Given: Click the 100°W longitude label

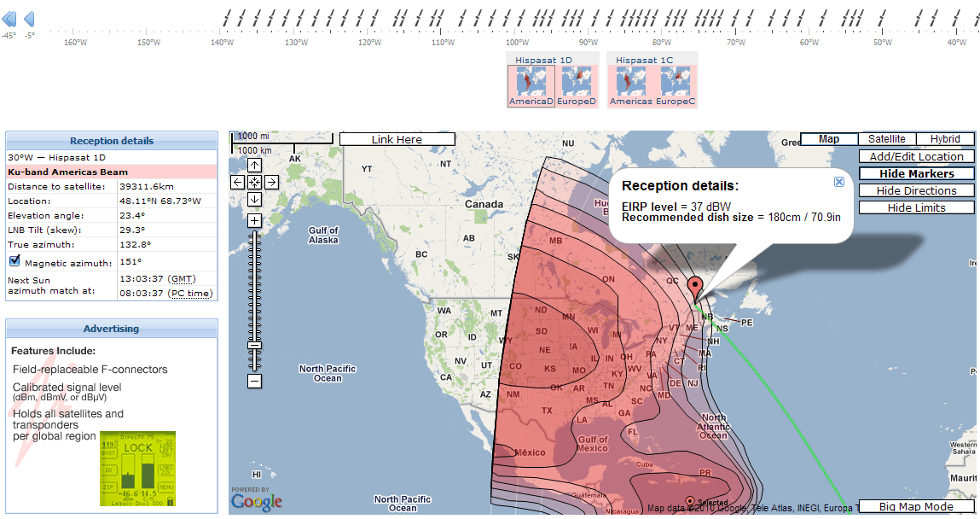Looking at the screenshot, I should (517, 43).
